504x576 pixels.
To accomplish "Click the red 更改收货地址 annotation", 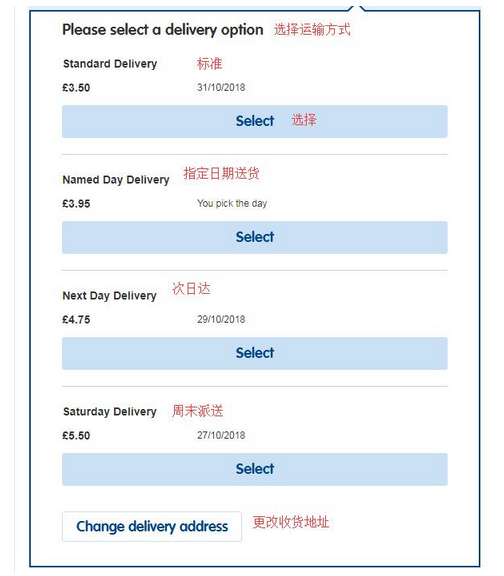I will (x=291, y=522).
